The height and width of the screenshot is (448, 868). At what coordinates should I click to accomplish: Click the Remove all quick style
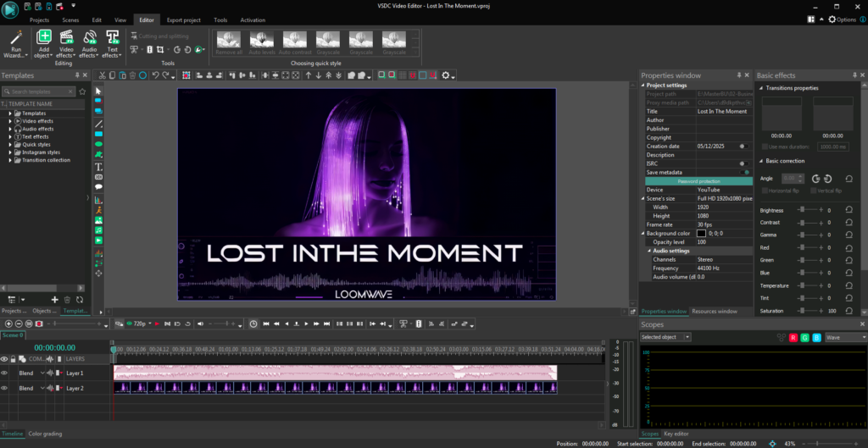(x=229, y=43)
